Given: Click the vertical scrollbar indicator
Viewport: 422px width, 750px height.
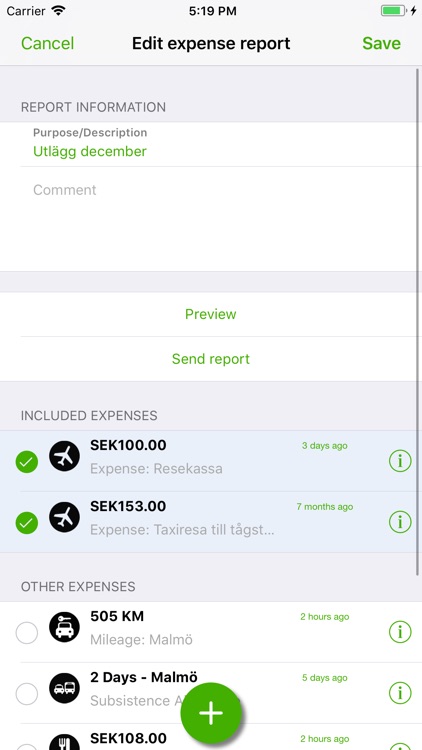Looking at the screenshot, I should 418,321.
